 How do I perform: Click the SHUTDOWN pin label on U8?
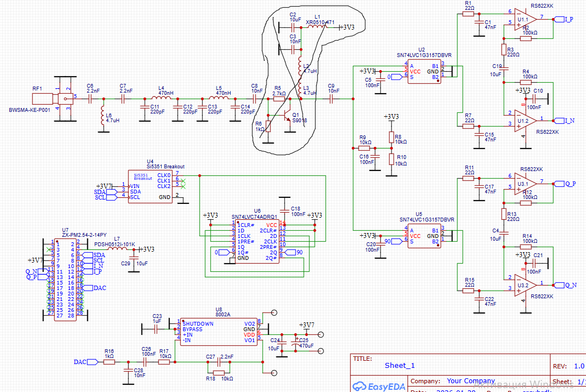tap(198, 323)
